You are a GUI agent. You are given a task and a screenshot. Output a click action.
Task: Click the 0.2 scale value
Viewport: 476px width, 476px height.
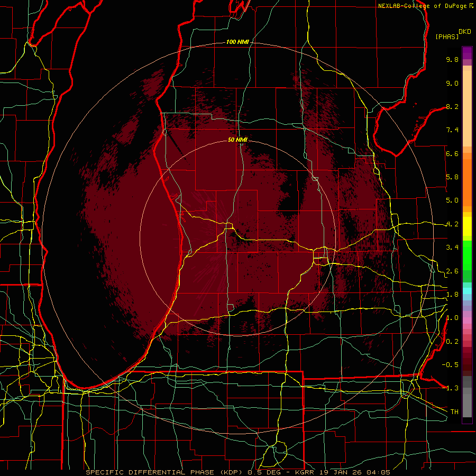pos(452,342)
